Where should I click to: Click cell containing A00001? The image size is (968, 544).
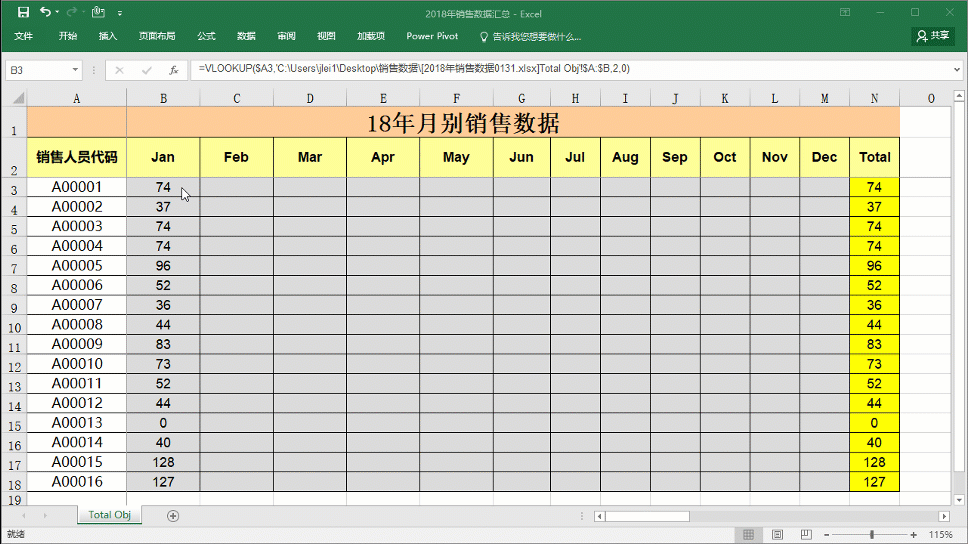click(77, 187)
